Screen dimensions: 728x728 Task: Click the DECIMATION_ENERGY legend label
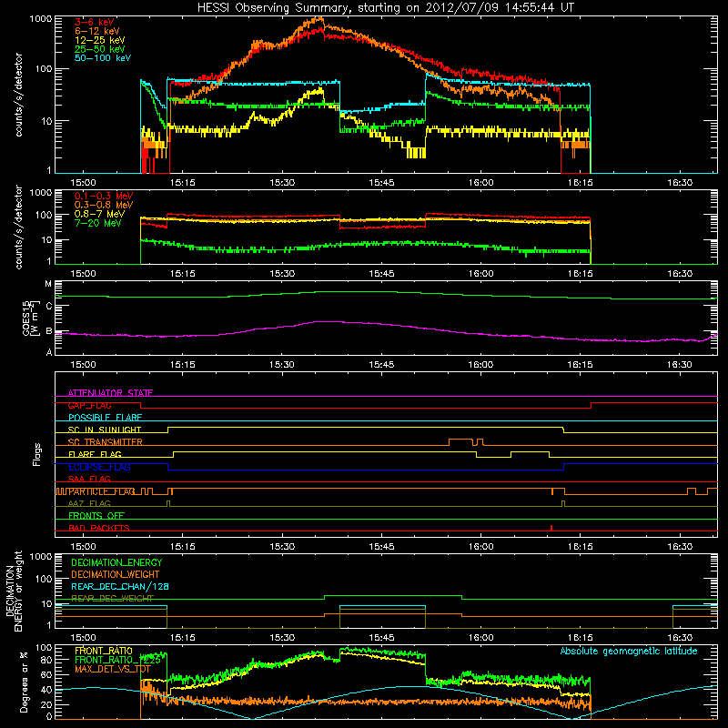116,562
